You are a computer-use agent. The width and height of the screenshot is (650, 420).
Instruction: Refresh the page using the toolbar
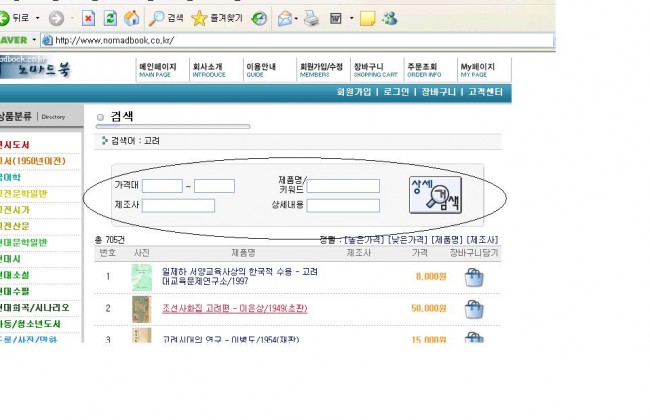pos(109,19)
